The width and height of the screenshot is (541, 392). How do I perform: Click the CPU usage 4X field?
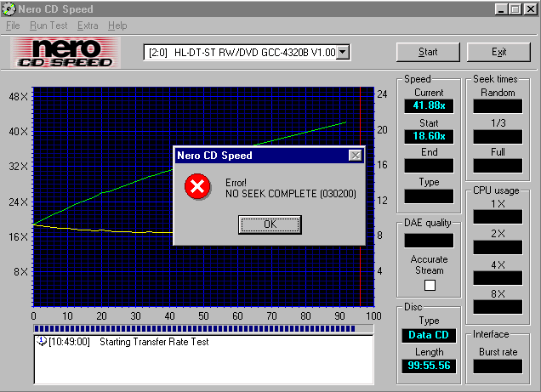coord(498,278)
